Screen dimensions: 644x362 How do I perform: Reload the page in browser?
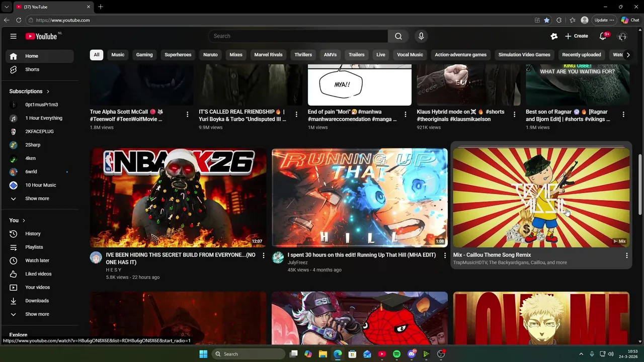(x=19, y=20)
